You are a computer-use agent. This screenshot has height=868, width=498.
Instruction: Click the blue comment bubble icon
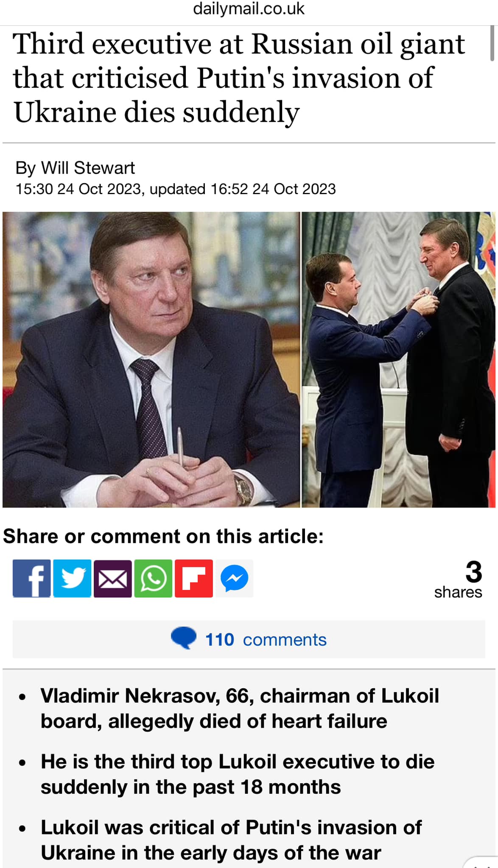click(x=184, y=638)
